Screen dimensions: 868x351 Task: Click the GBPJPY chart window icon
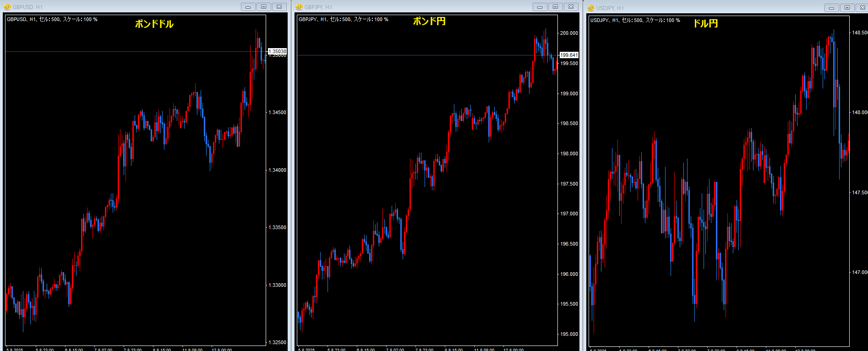[299, 7]
